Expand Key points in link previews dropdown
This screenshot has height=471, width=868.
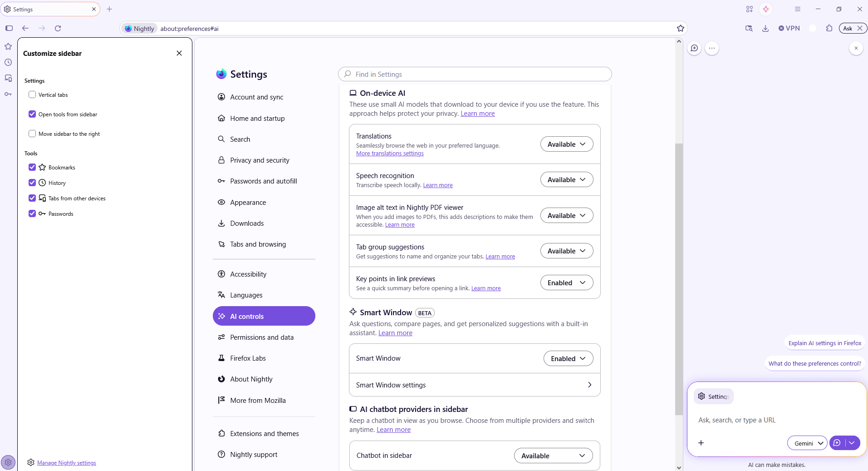click(566, 283)
